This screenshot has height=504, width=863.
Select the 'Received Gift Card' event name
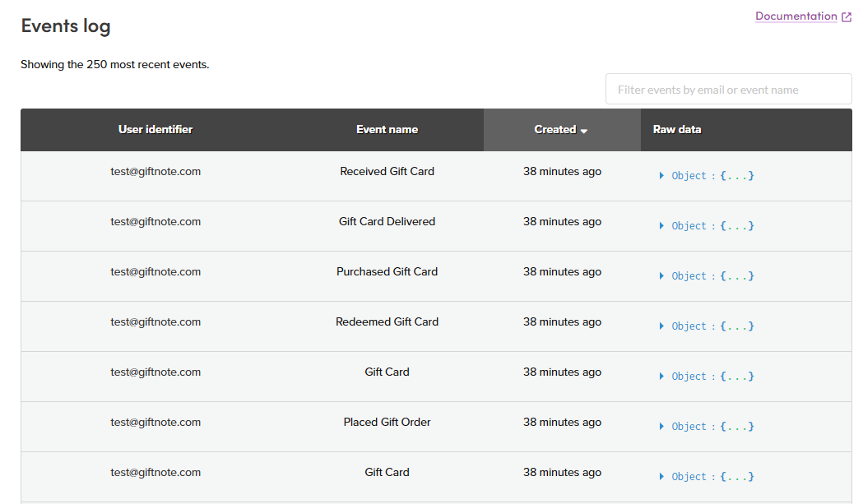click(387, 171)
